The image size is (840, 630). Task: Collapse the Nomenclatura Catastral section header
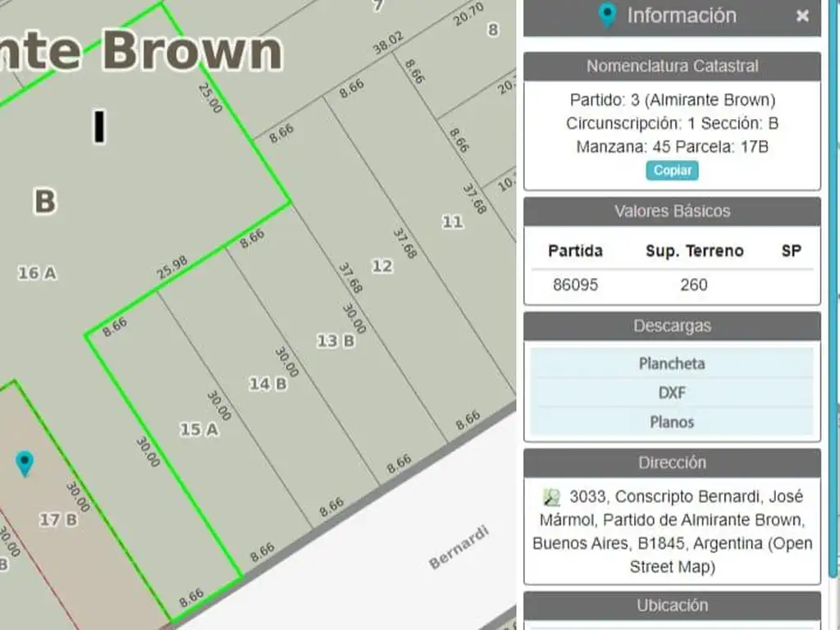671,66
